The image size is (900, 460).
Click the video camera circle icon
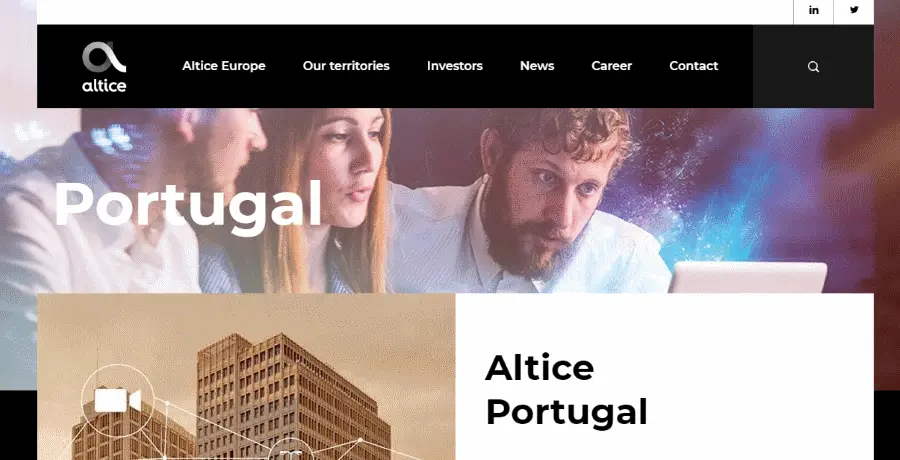118,400
